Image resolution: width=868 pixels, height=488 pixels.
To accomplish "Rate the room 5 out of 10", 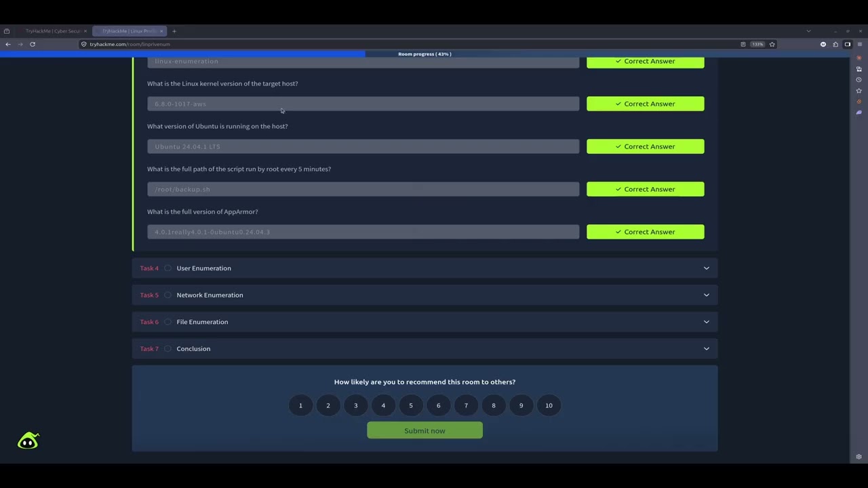I will tap(411, 405).
